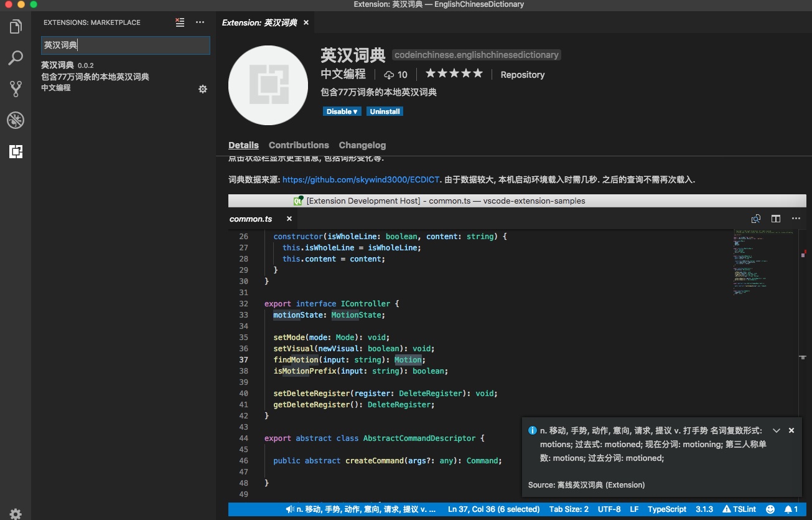This screenshot has height=520, width=812.
Task: Open the Search view in the activity bar
Action: pos(16,57)
